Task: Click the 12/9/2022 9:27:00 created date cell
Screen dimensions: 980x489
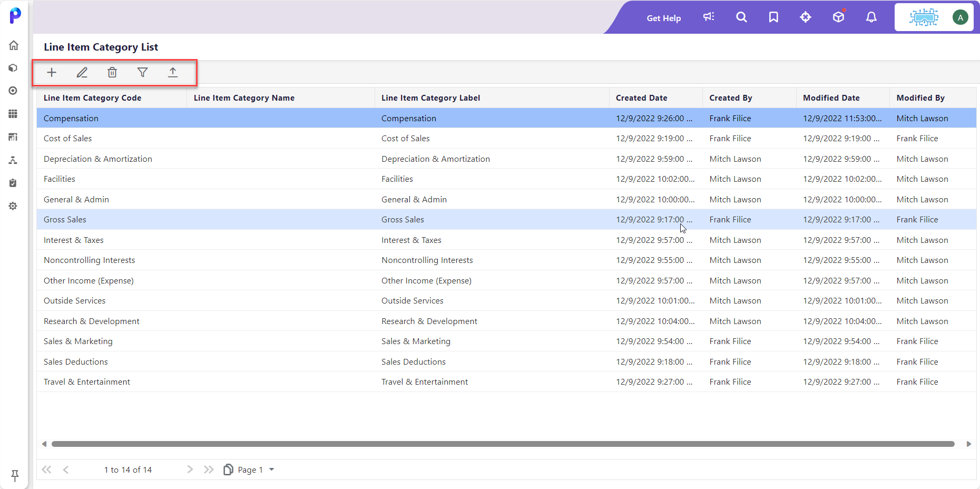Action: (655, 382)
